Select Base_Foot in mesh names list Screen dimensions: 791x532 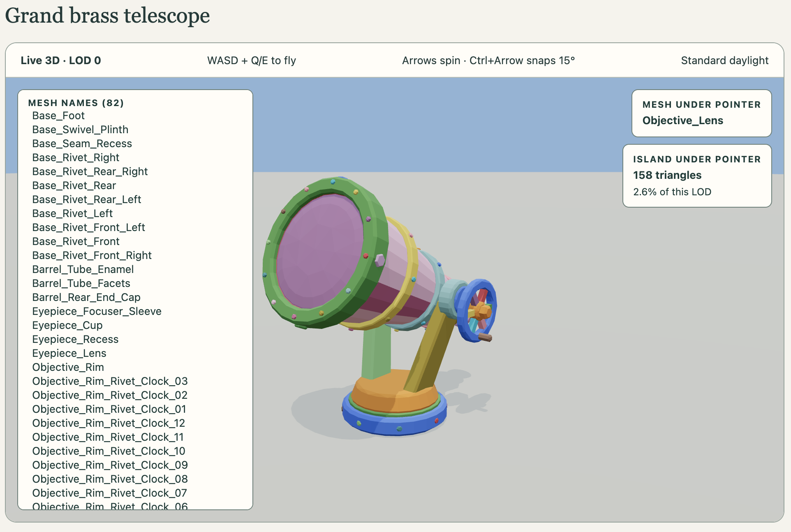pyautogui.click(x=58, y=116)
